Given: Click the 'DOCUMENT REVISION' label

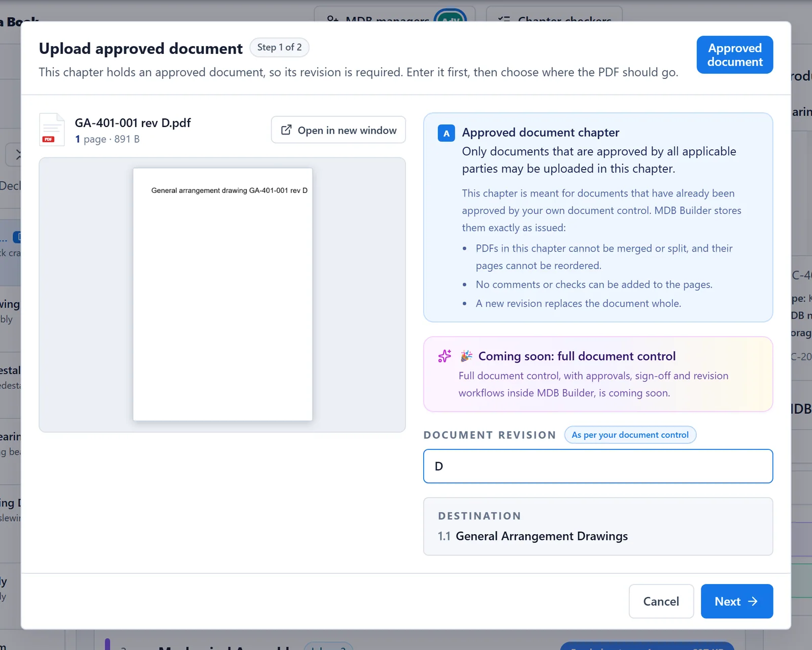Looking at the screenshot, I should [490, 435].
